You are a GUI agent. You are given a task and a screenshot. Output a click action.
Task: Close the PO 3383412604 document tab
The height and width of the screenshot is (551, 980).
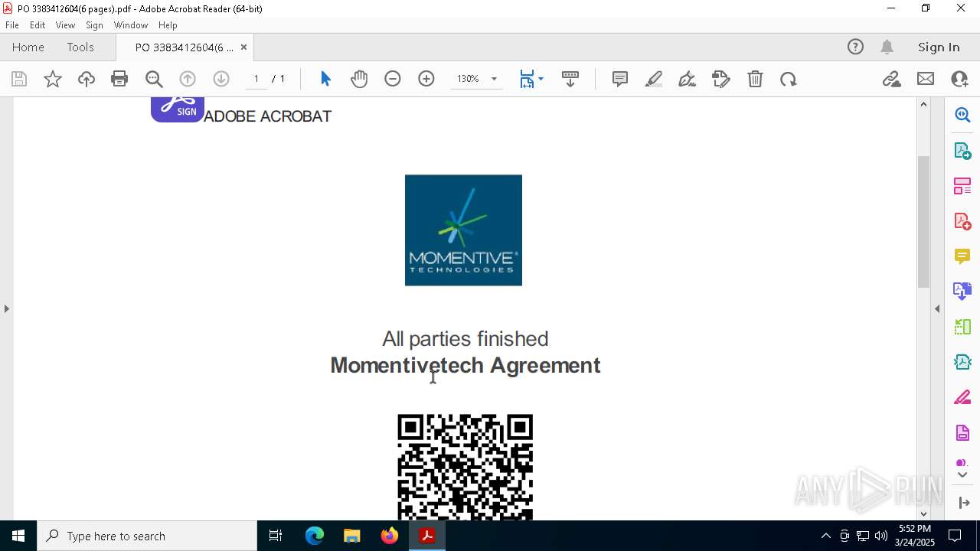(243, 47)
